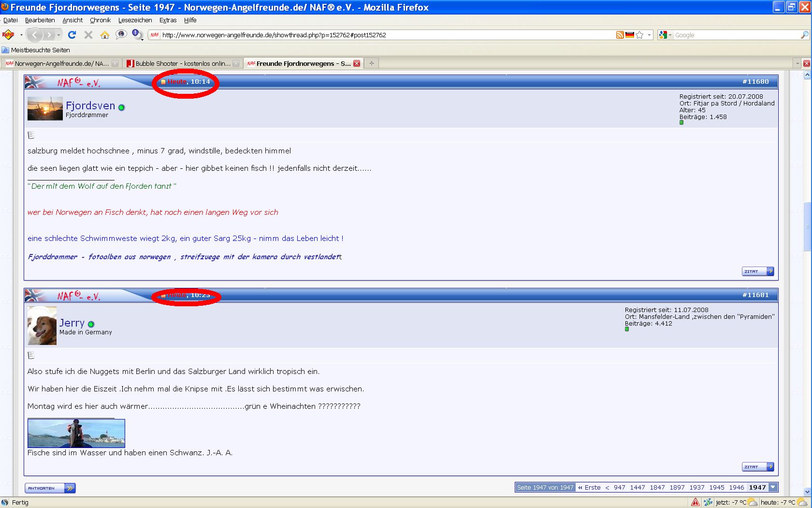The height and width of the screenshot is (508, 812).
Task: Click the German flag icon in address bar
Action: [629, 35]
